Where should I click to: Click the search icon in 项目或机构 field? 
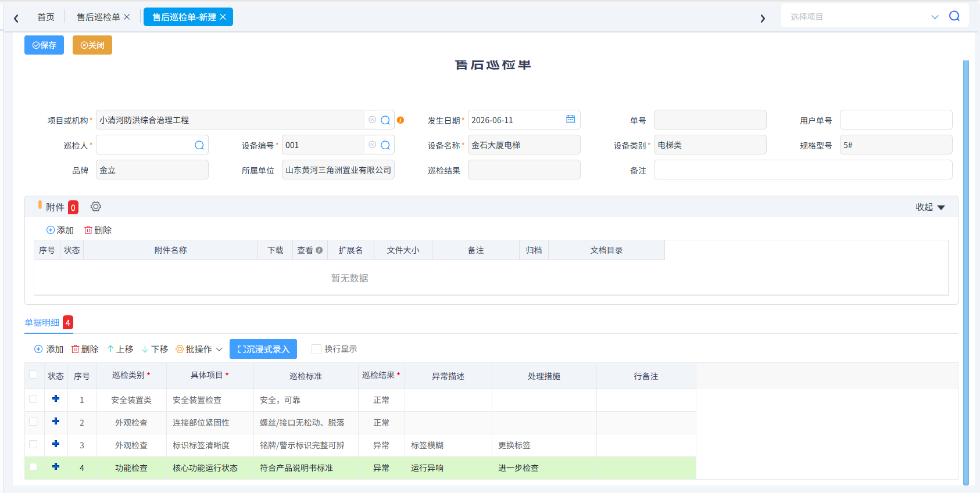[x=385, y=120]
